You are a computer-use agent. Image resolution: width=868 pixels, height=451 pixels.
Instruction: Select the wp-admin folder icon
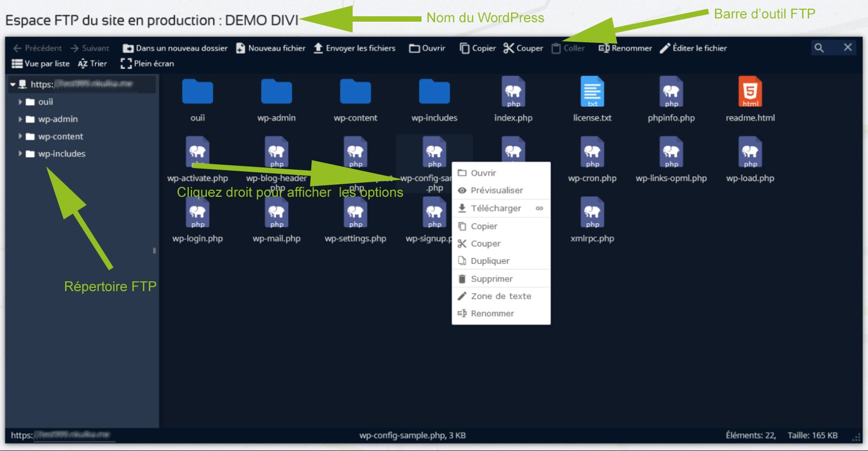277,92
